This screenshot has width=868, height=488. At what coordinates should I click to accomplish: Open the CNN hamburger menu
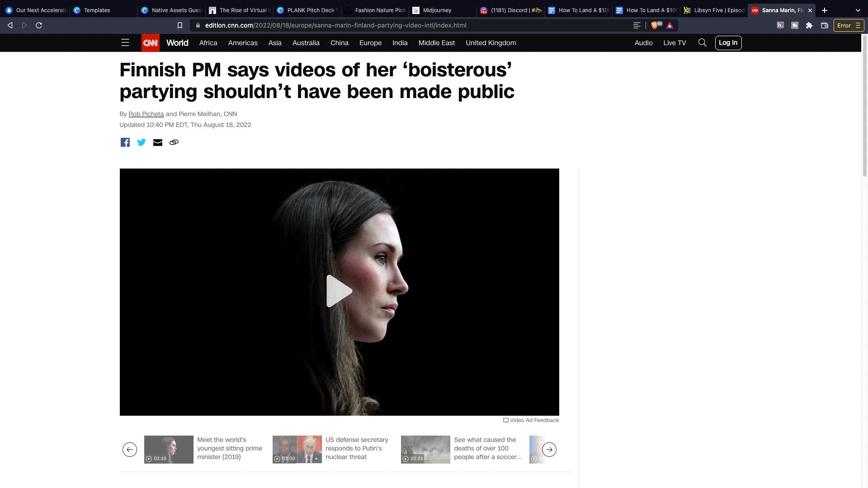click(x=125, y=43)
